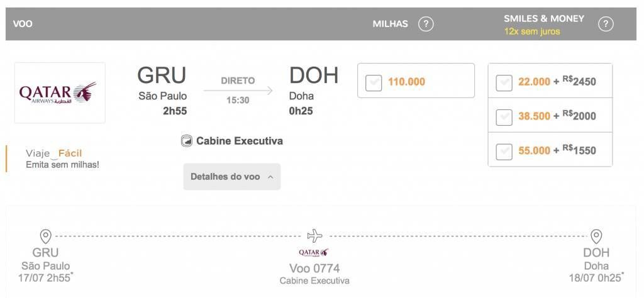644x298 pixels.
Task: Click the GRU origin pin in flight details
Action: [45, 236]
